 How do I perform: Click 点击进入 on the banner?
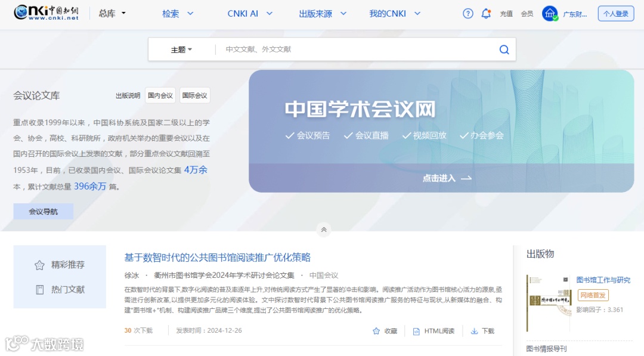pos(439,178)
